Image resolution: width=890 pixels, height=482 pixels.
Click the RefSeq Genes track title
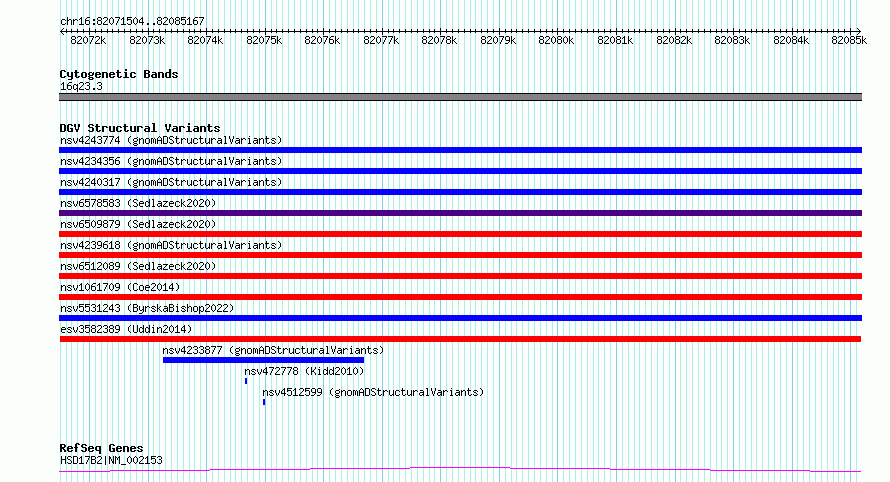tap(101, 448)
